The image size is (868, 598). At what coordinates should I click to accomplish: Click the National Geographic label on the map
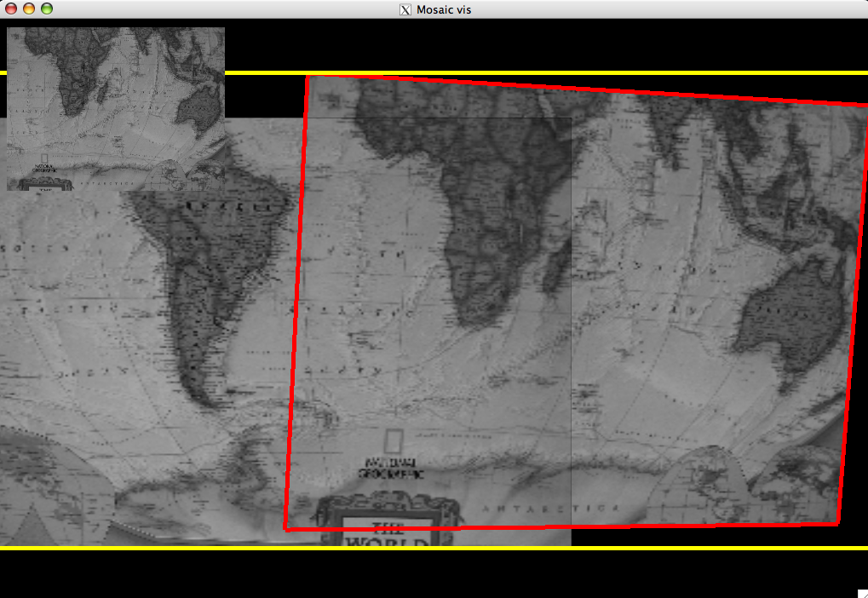[393, 468]
